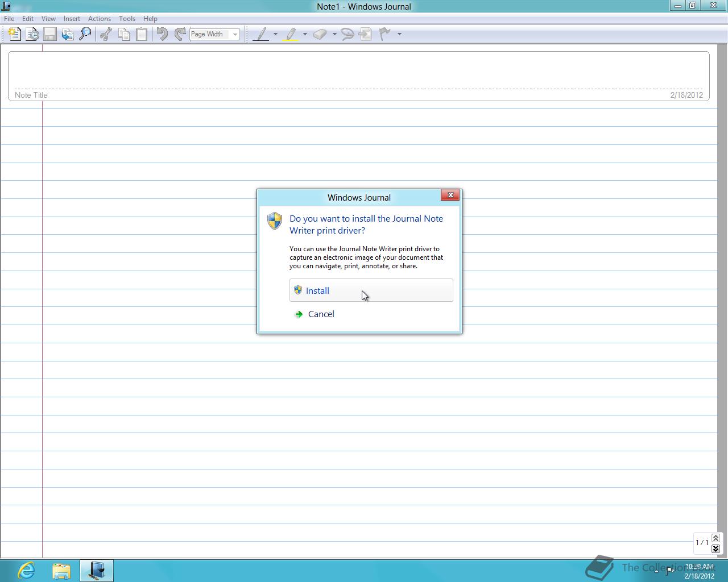Click Install in the print driver dialog
This screenshot has width=728, height=582.
[x=371, y=290]
